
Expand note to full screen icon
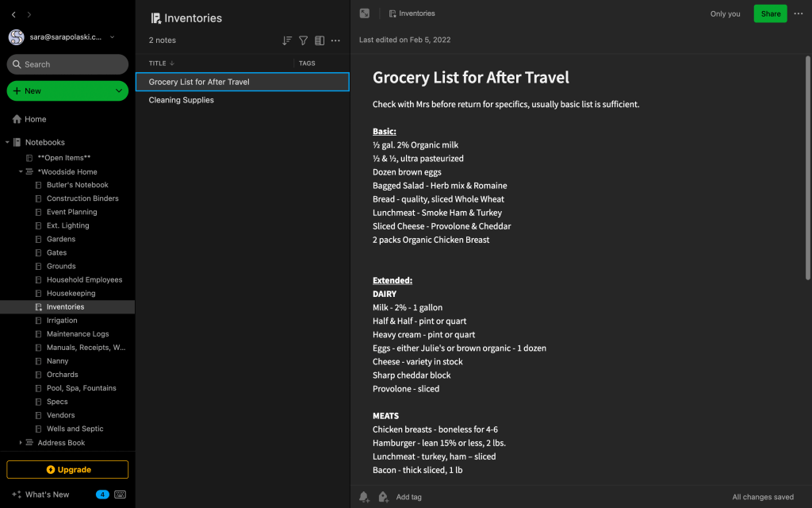pos(365,13)
